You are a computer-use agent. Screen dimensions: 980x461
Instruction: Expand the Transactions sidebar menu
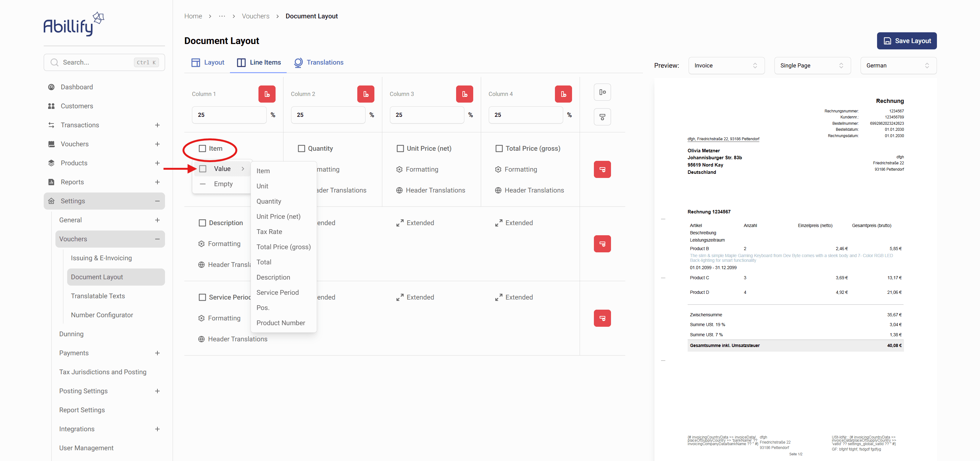click(x=157, y=125)
